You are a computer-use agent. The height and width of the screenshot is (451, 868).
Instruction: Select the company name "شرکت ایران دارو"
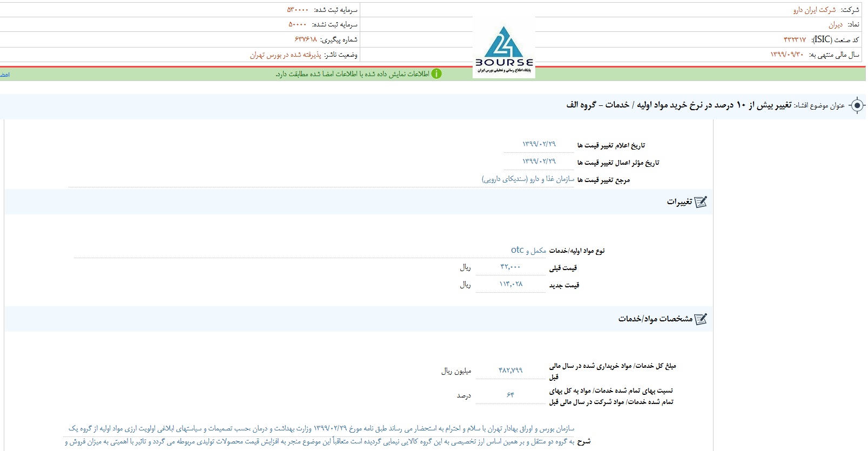(x=814, y=10)
